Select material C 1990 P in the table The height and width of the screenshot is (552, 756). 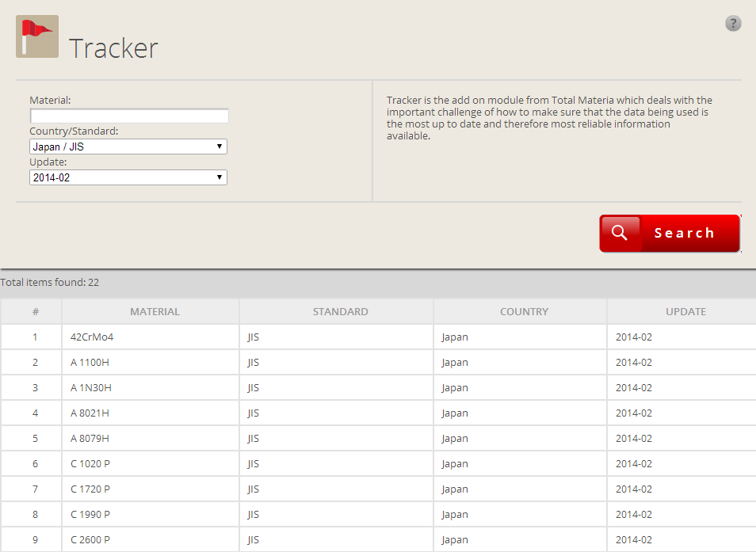pyautogui.click(x=90, y=515)
